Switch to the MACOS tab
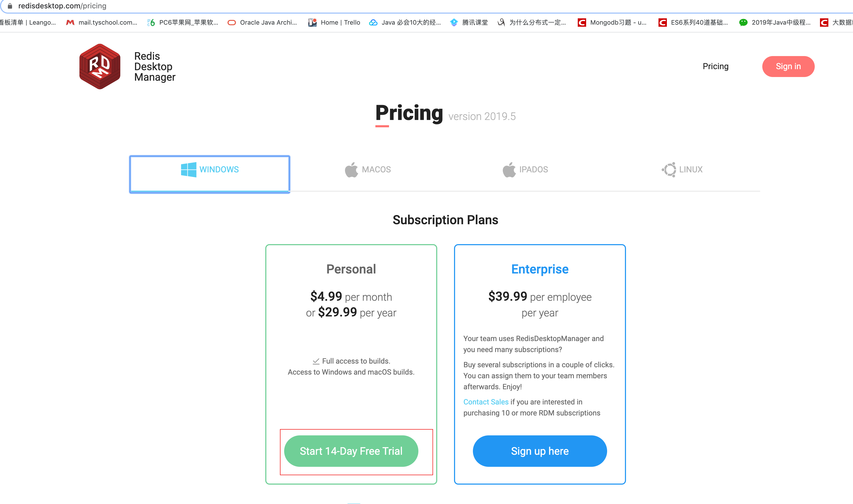This screenshot has width=853, height=504. click(368, 169)
